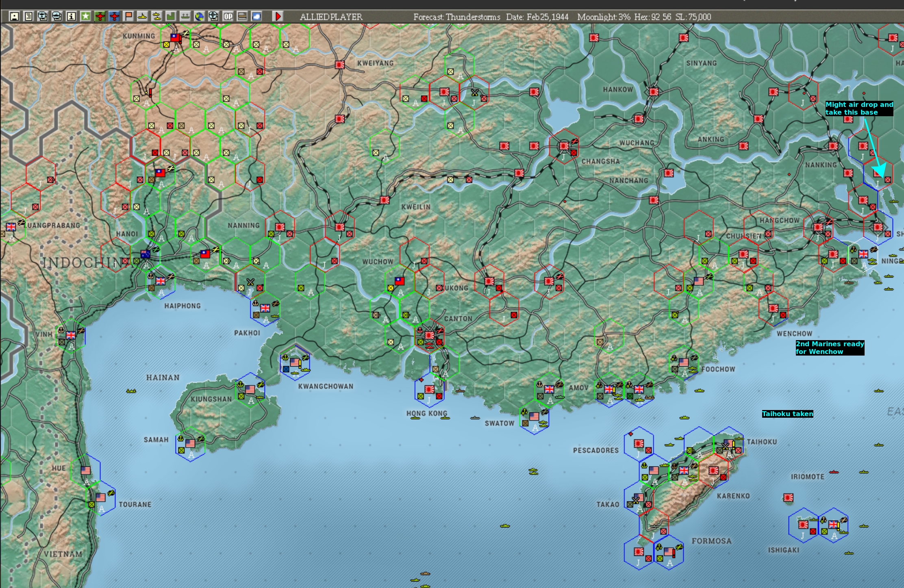Image resolution: width=904 pixels, height=588 pixels.
Task: Select the British flag unit near Ningpo
Action: coord(863,254)
